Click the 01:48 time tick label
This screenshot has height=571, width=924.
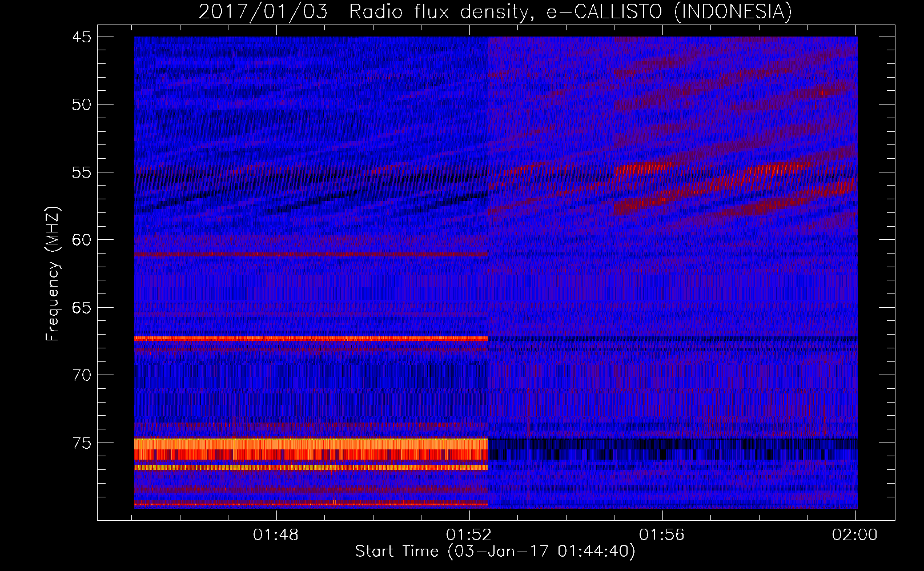pyautogui.click(x=276, y=535)
